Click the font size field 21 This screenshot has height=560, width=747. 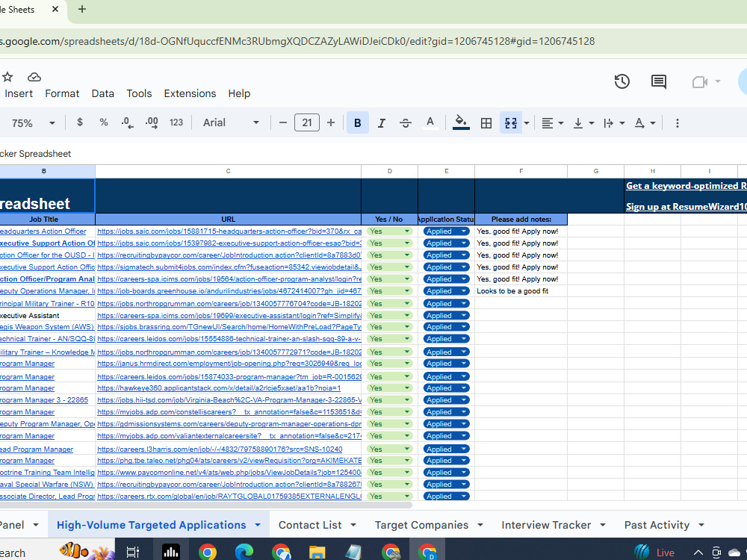pyautogui.click(x=307, y=123)
